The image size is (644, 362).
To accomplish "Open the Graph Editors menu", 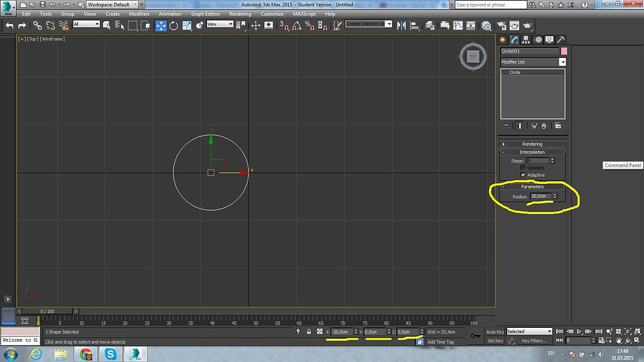I will pyautogui.click(x=205, y=14).
